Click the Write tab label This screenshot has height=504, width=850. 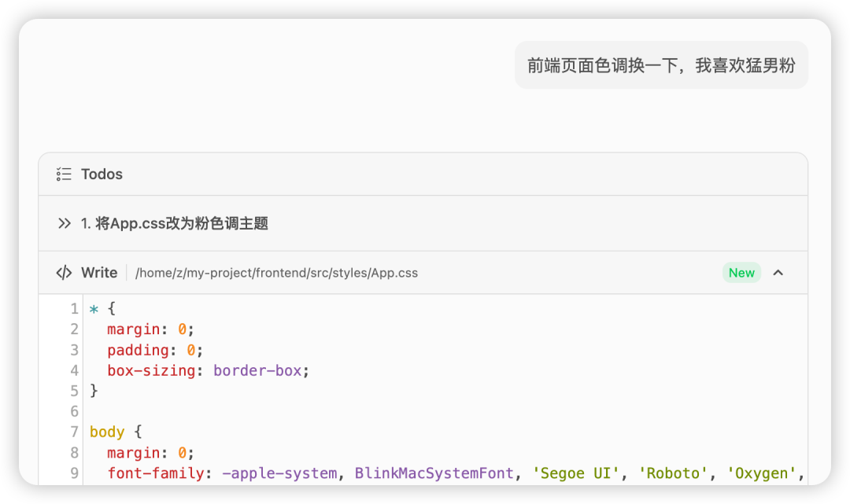98,272
